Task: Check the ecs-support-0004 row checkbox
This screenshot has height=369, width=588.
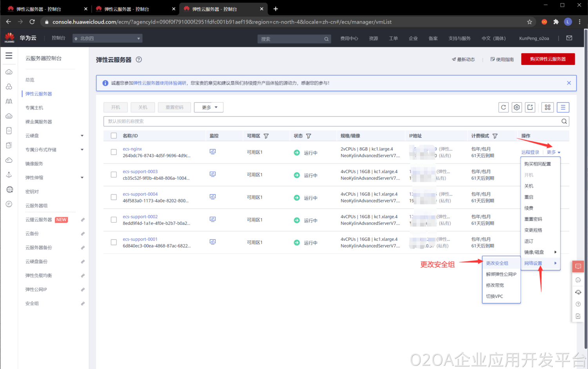Action: pos(114,197)
